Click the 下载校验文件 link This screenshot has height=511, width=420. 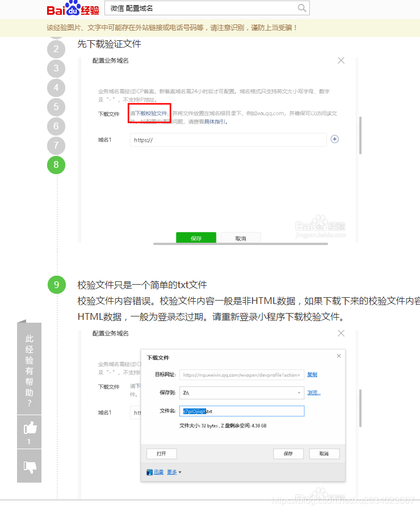152,113
